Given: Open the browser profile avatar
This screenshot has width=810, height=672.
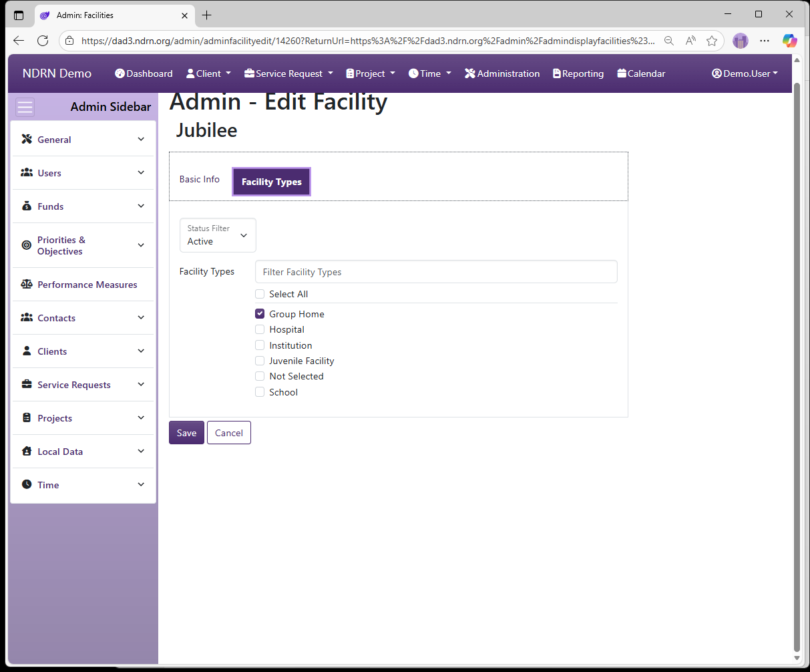Looking at the screenshot, I should (741, 41).
